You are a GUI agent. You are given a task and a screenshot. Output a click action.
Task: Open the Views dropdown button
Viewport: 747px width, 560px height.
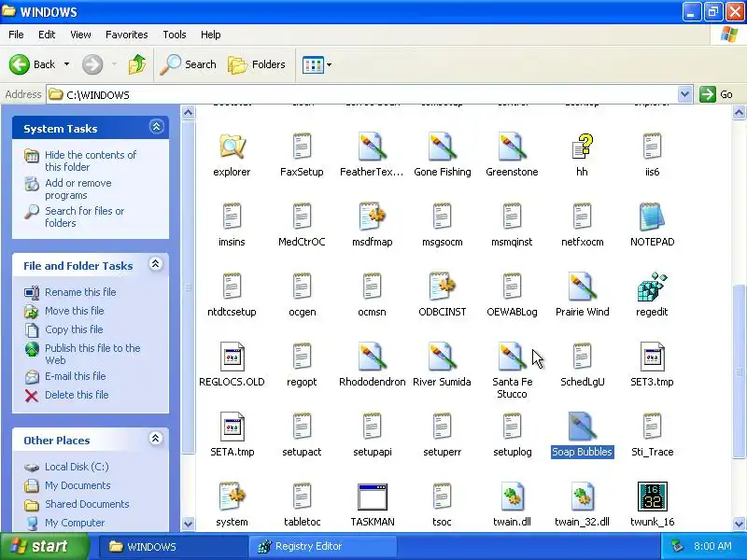(x=317, y=64)
